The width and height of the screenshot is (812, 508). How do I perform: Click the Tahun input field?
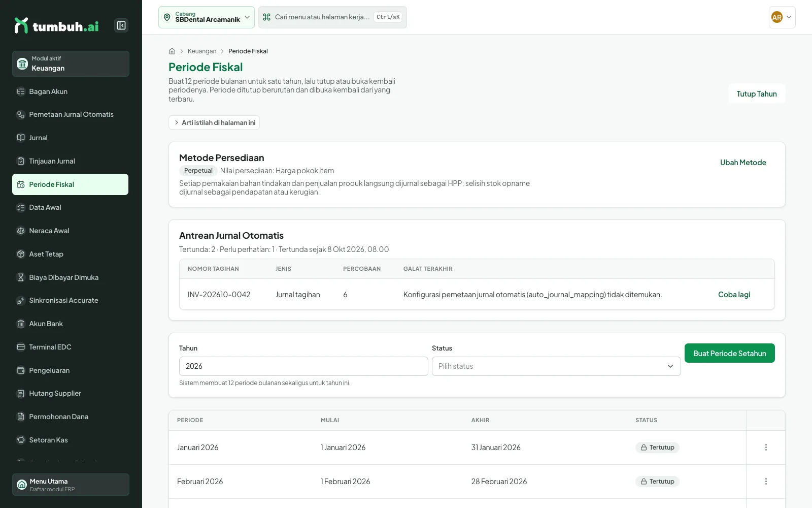(x=303, y=366)
